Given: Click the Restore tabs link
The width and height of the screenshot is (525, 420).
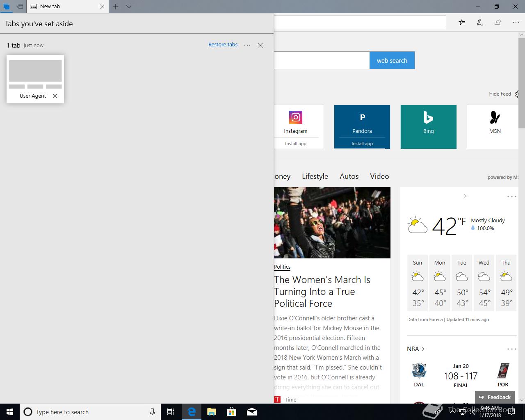Looking at the screenshot, I should (x=223, y=45).
